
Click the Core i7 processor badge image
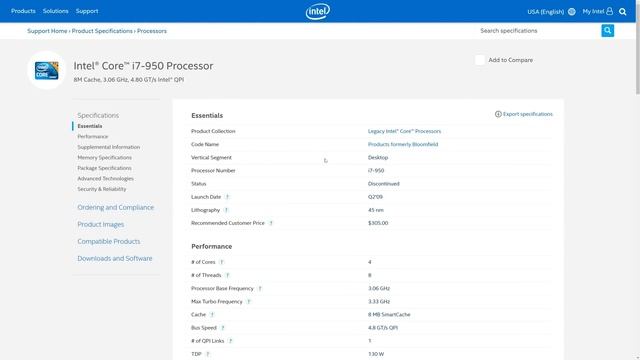coord(46,70)
